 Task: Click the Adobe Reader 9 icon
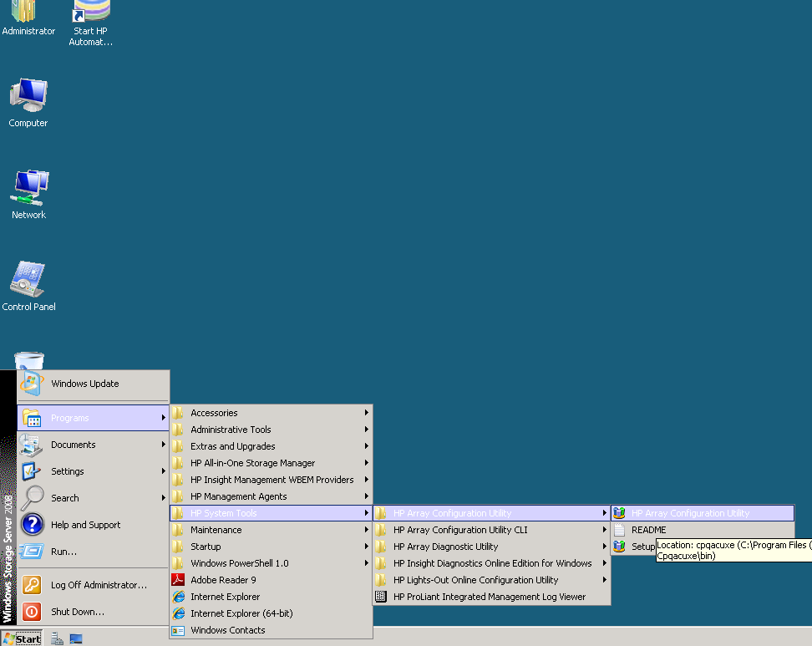coord(178,580)
